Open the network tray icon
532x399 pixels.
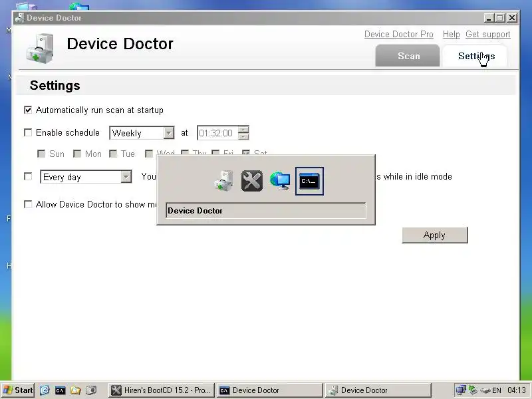click(461, 390)
